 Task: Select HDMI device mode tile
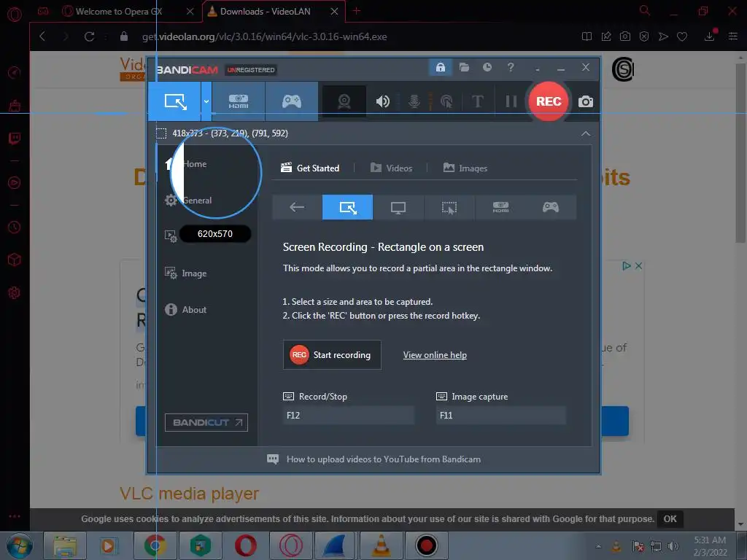point(500,207)
